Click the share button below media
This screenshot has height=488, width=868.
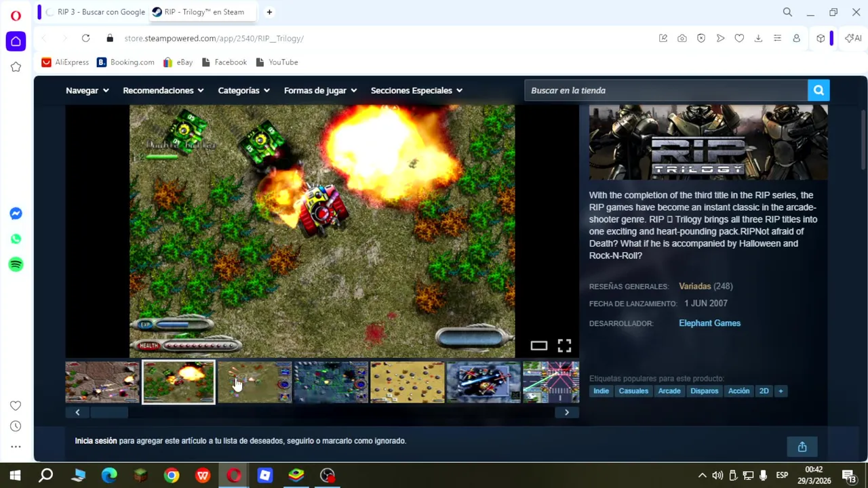coord(802,447)
